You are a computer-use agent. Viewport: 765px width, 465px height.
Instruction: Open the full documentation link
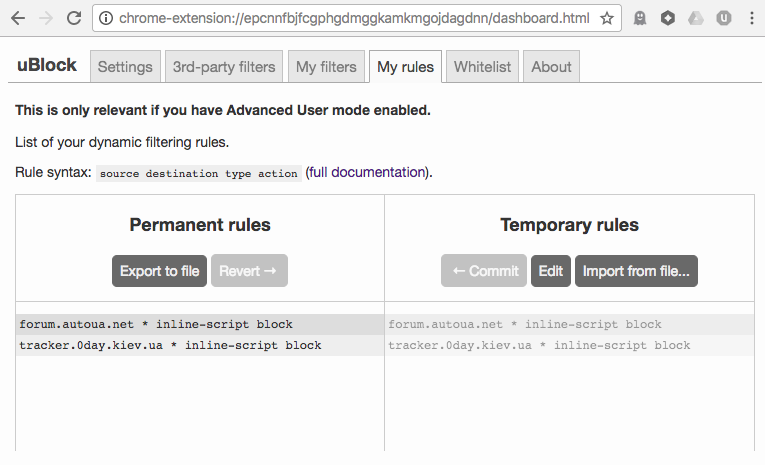(367, 172)
